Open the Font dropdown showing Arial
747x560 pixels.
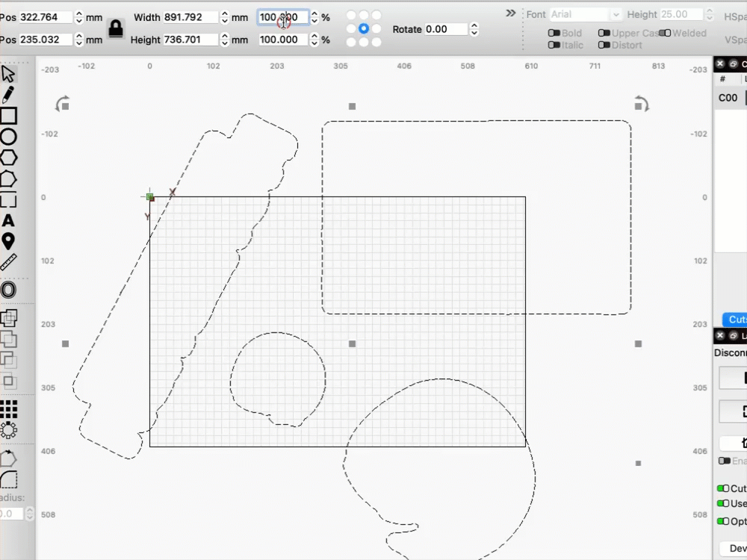586,14
